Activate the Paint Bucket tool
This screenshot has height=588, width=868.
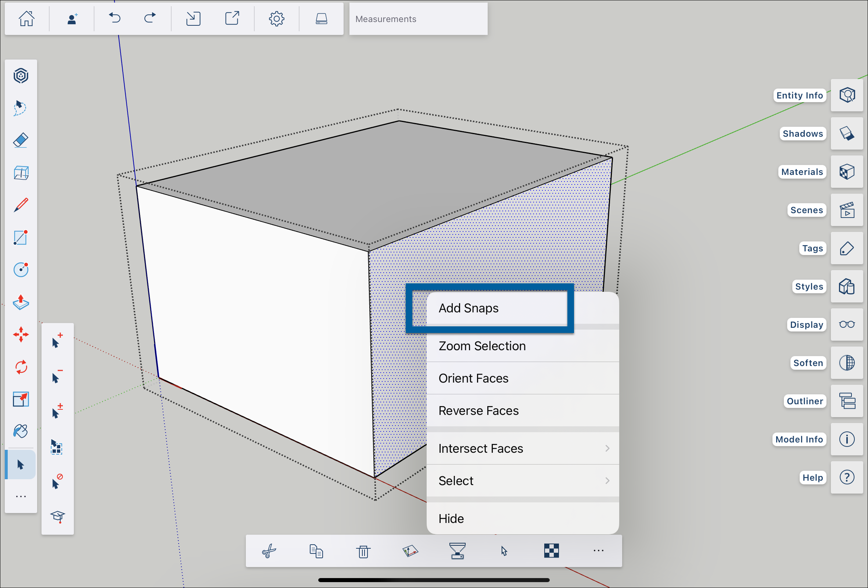click(x=21, y=431)
